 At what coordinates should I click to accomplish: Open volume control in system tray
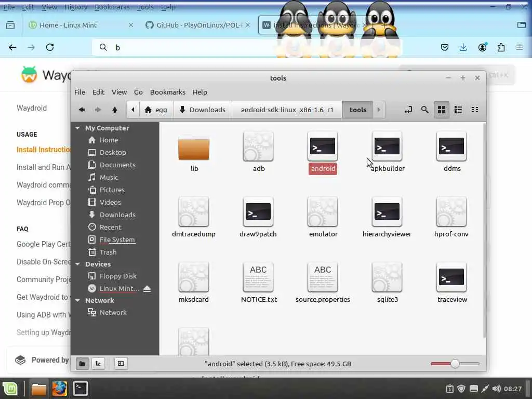pyautogui.click(x=496, y=389)
